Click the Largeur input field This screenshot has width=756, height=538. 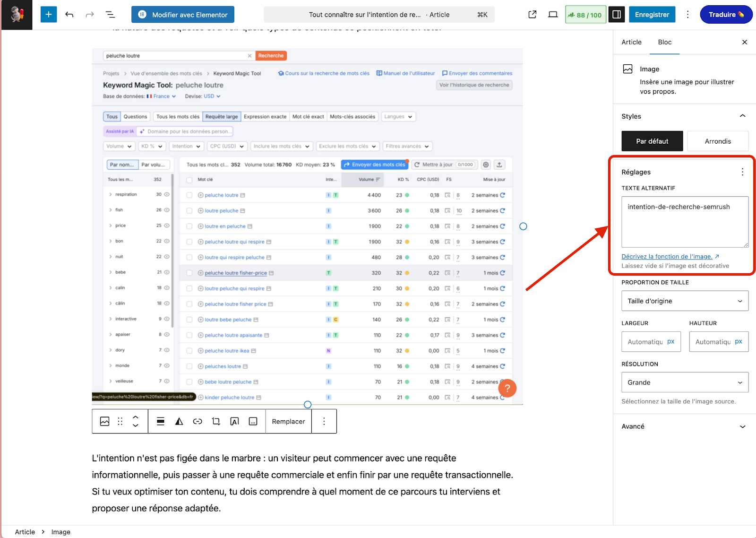click(645, 342)
